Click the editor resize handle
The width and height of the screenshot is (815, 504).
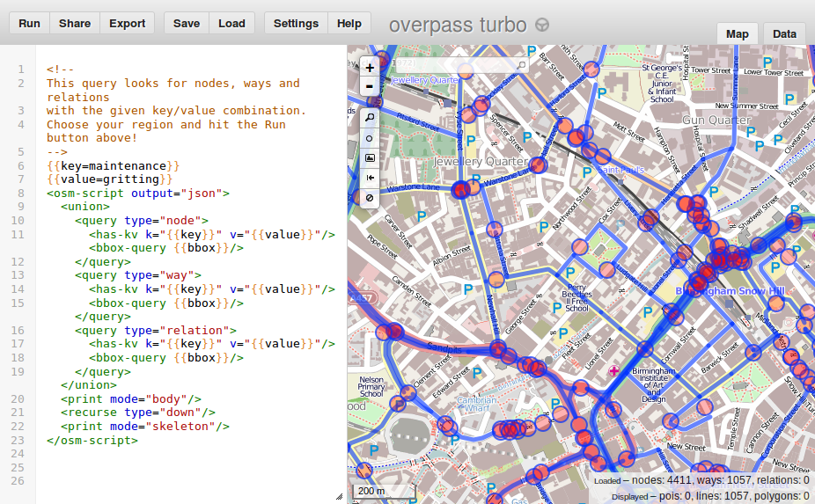point(340,496)
